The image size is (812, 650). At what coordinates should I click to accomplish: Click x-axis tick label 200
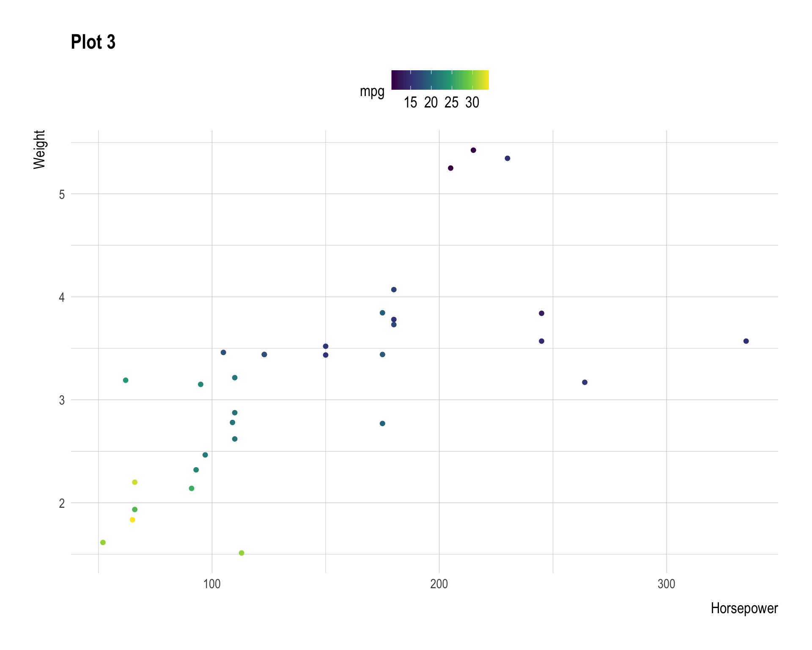coord(439,584)
